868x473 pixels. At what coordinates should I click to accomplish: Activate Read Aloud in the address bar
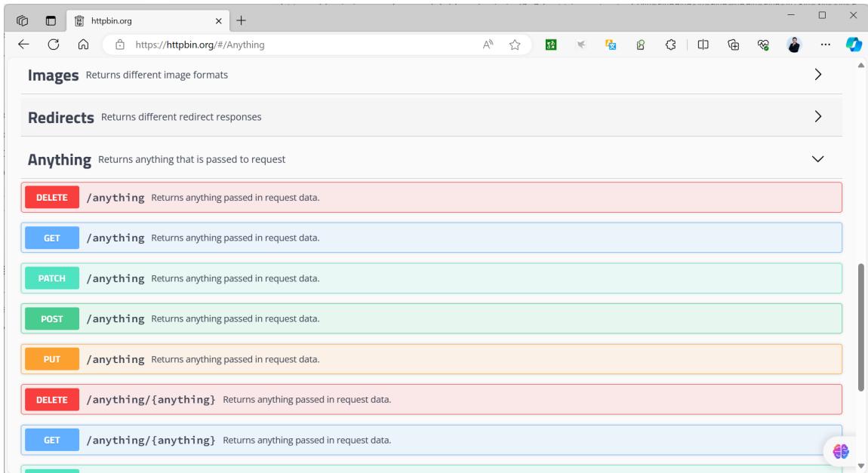[x=488, y=45]
